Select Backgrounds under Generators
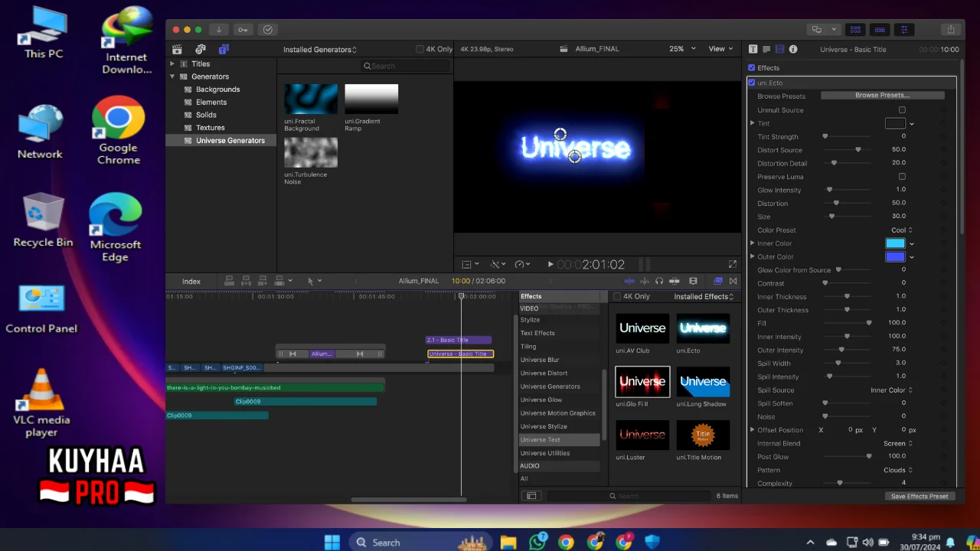Image resolution: width=980 pixels, height=551 pixels. pyautogui.click(x=217, y=90)
